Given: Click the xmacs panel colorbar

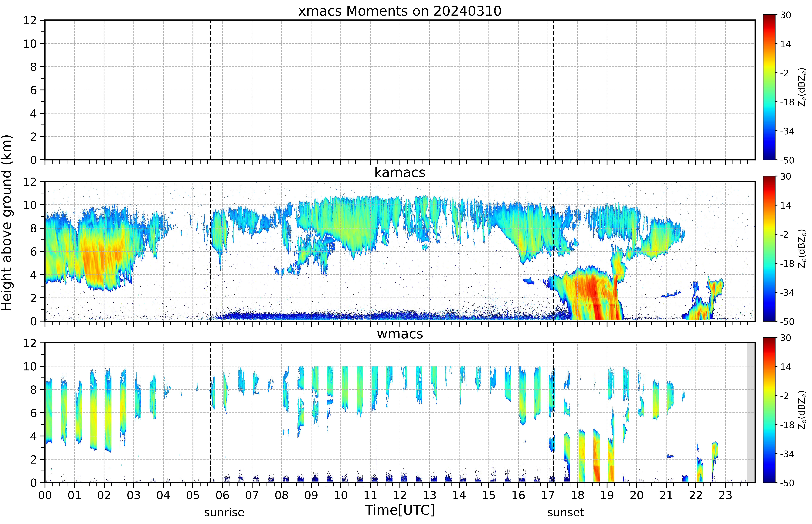Looking at the screenshot, I should pyautogui.click(x=769, y=87).
